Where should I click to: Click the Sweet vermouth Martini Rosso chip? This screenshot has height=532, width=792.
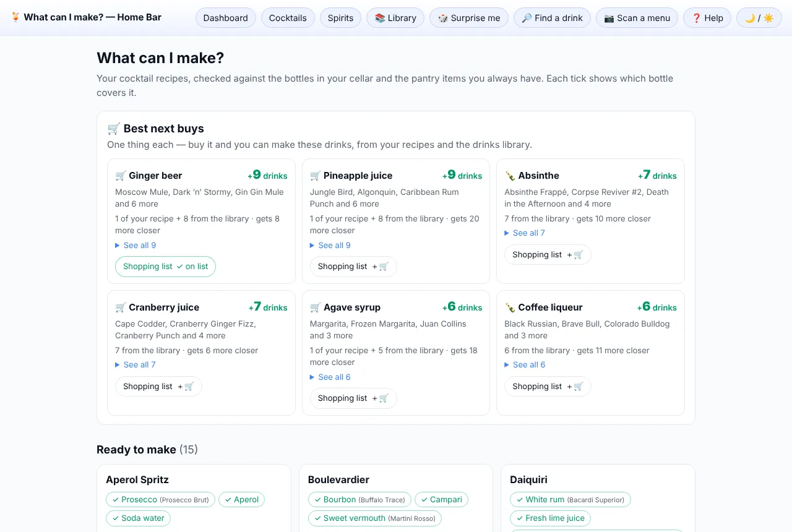[375, 518]
